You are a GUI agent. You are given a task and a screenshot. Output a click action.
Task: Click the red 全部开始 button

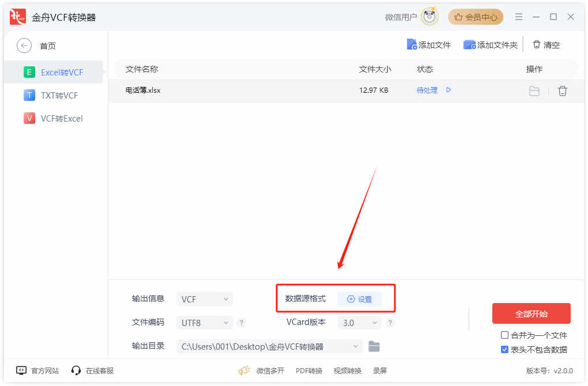(x=532, y=313)
